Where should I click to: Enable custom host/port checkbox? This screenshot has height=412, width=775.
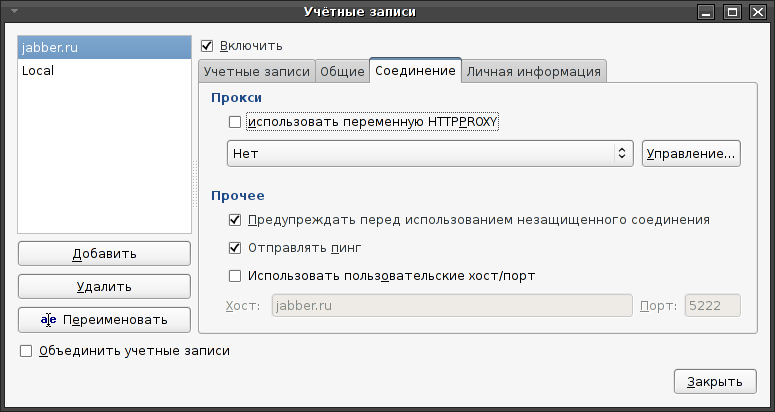pyautogui.click(x=235, y=276)
